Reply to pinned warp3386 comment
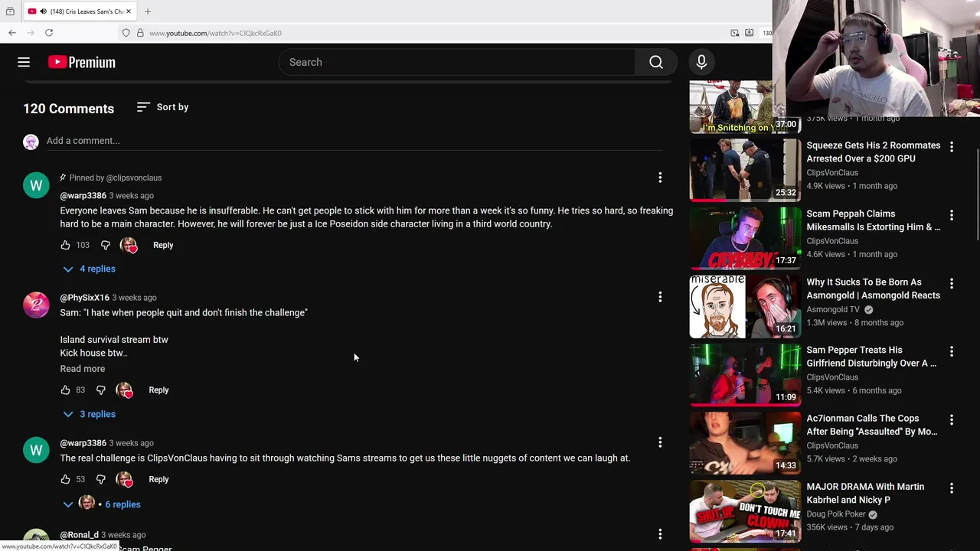980x551 pixels. [x=163, y=245]
